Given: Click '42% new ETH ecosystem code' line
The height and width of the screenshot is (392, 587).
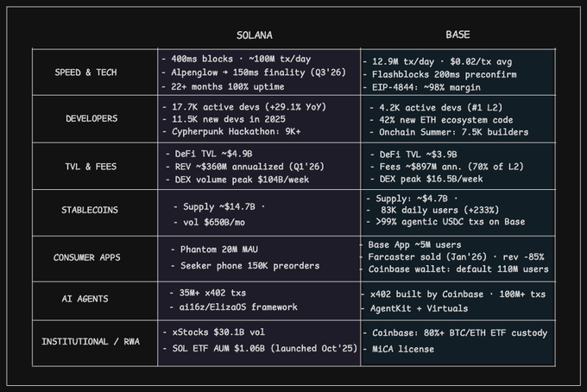Looking at the screenshot, I should tap(441, 120).
